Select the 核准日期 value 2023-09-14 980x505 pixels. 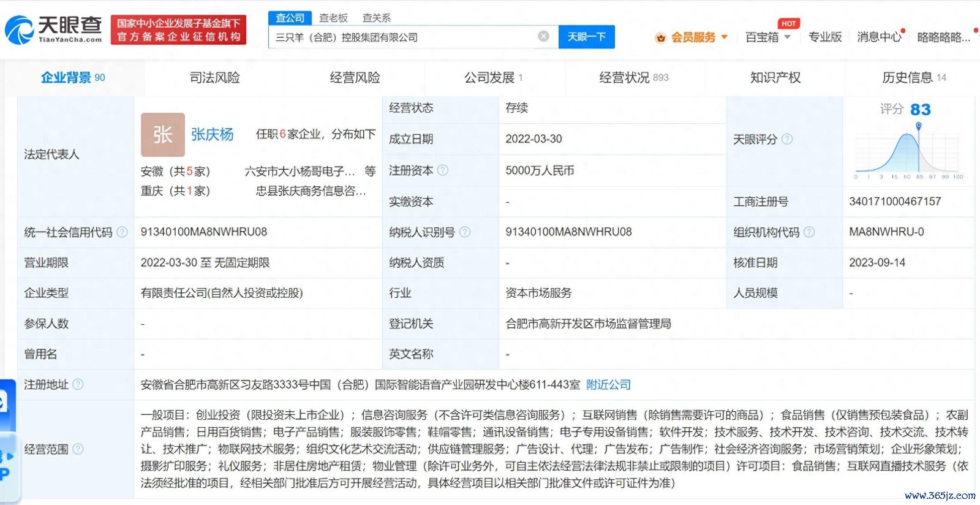[x=877, y=262]
